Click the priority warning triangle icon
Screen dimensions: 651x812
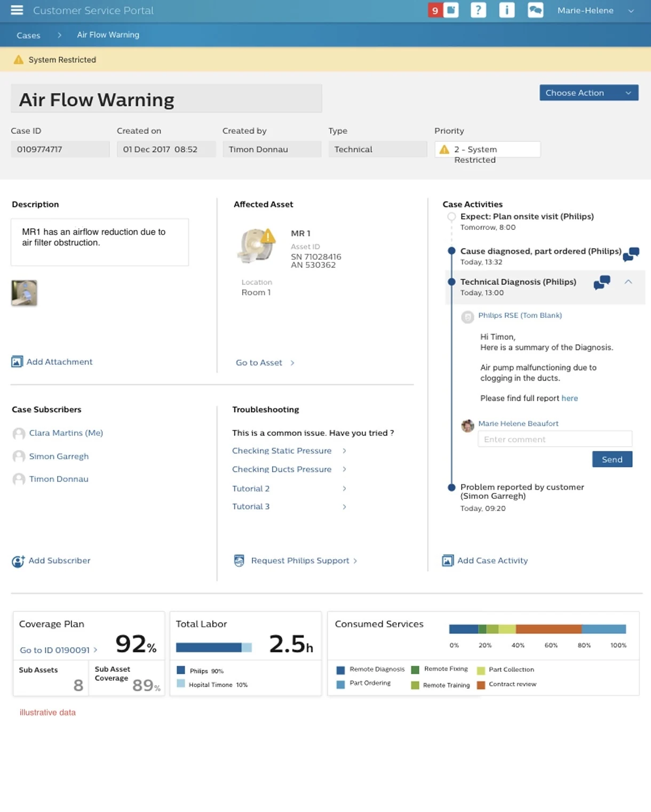444,149
